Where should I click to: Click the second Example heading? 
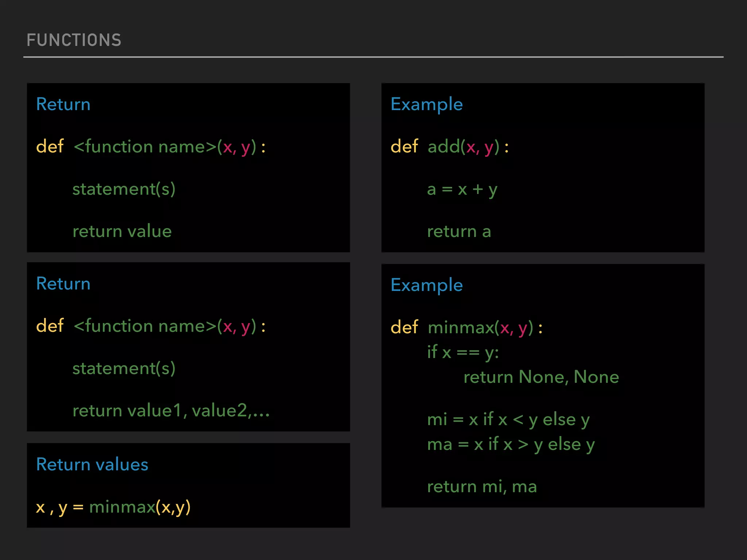426,285
